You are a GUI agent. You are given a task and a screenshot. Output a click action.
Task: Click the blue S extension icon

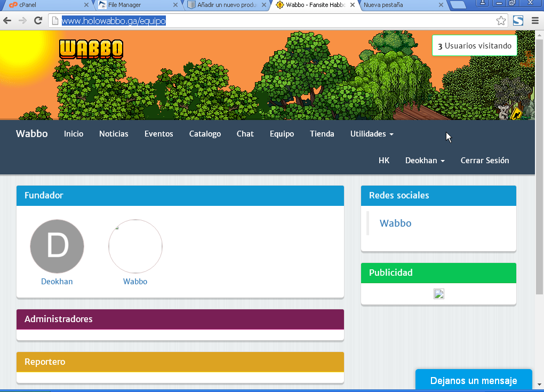(518, 21)
